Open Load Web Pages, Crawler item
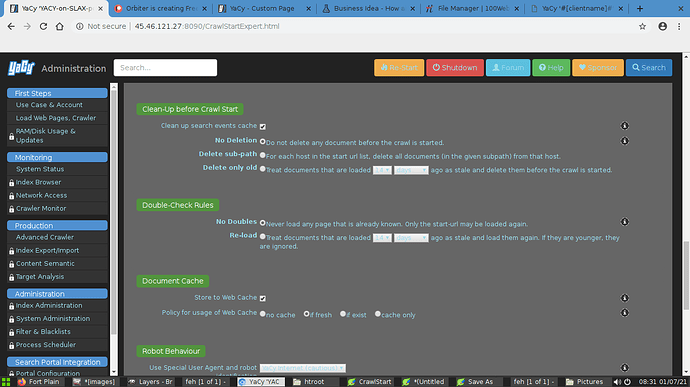The width and height of the screenshot is (690, 387). point(56,118)
